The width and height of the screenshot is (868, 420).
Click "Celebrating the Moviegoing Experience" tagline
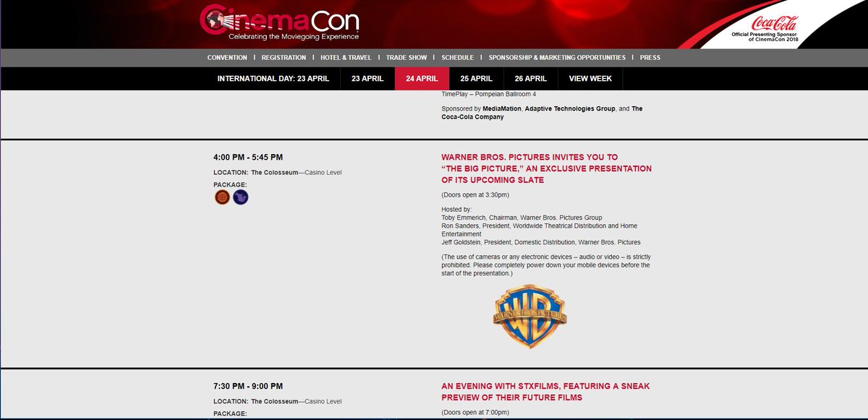[x=294, y=36]
